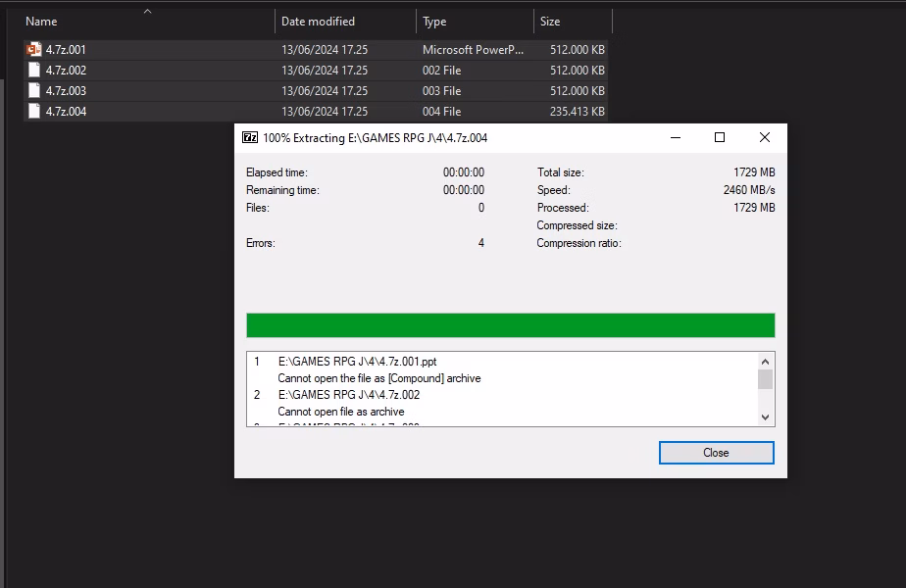Screen dimensions: 906x588
Task: Click the modified date of 4.7z.003
Action: click(325, 91)
